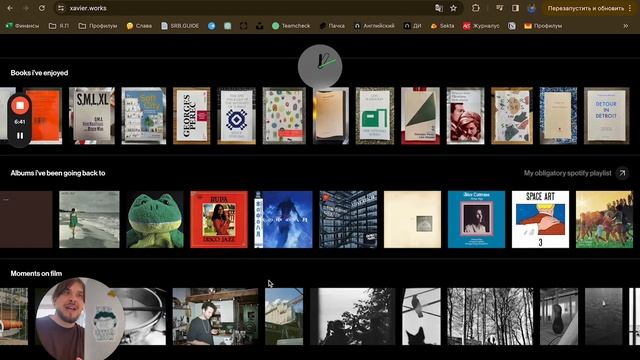
Task: Select the blue diamond pattern book cover
Action: coord(237,116)
